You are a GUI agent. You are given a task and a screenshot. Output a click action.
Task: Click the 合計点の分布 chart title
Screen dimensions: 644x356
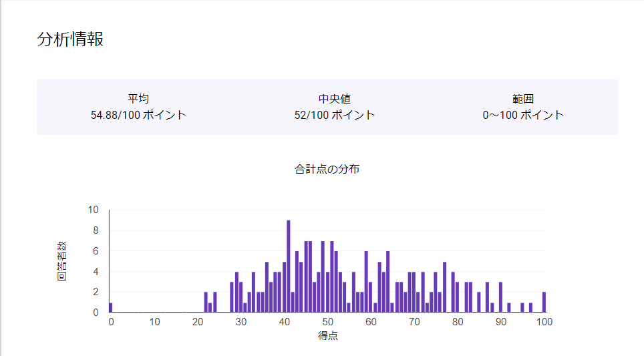click(327, 169)
